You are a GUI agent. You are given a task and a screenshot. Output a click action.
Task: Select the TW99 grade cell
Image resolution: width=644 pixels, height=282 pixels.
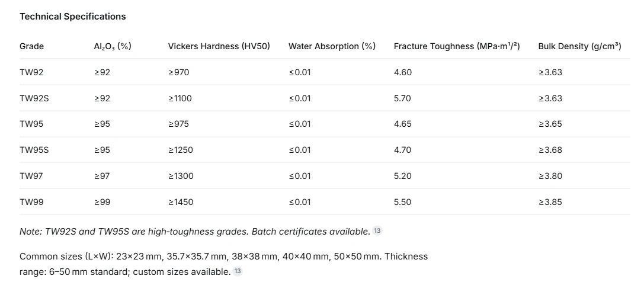[x=31, y=202]
